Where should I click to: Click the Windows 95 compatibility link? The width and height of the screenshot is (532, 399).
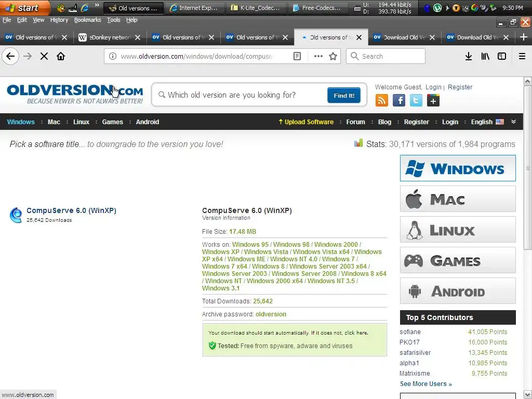tap(250, 244)
